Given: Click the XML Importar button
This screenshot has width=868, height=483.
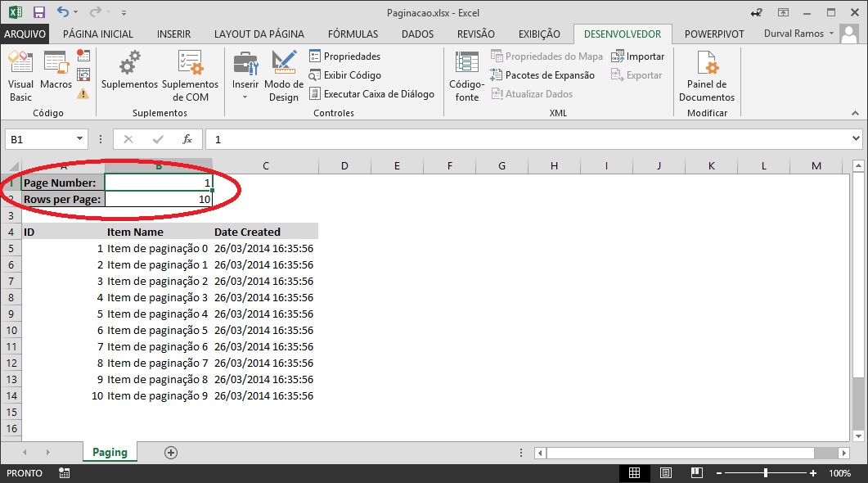Looking at the screenshot, I should pyautogui.click(x=638, y=56).
